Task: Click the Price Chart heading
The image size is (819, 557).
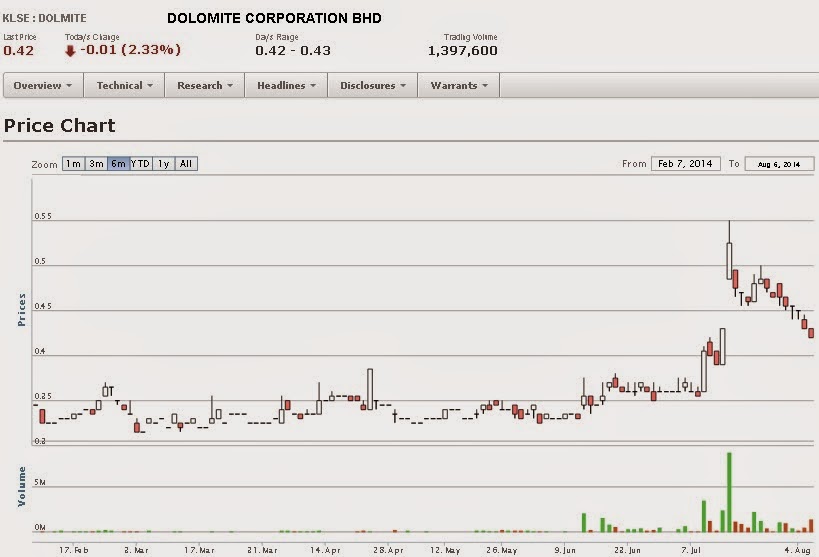Action: point(60,125)
